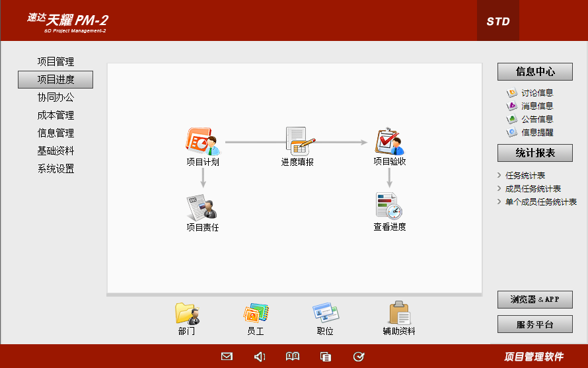Select 项目管理 in the left menu
This screenshot has height=368, width=588.
tap(55, 62)
